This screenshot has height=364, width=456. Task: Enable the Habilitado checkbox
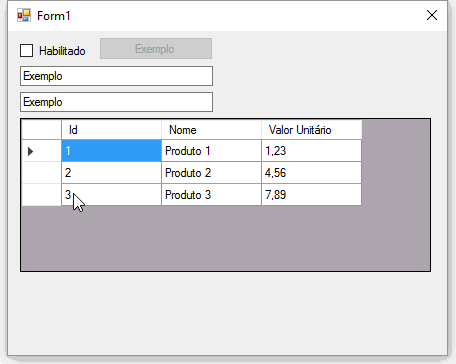(x=27, y=51)
